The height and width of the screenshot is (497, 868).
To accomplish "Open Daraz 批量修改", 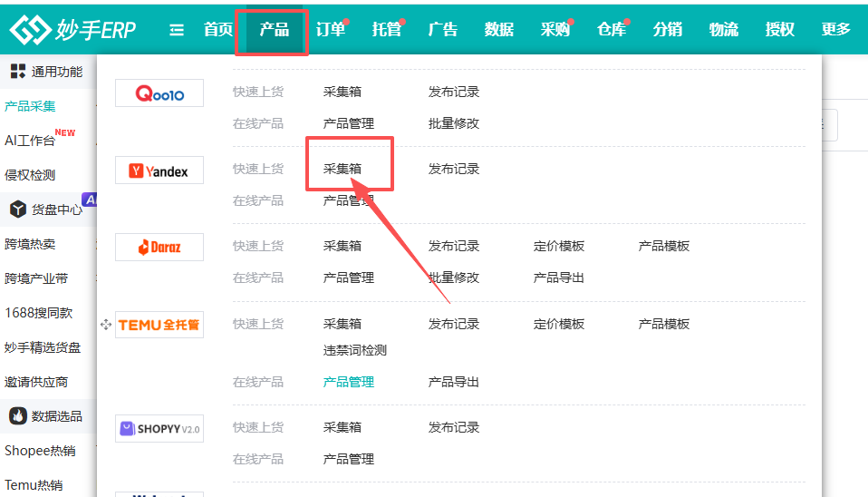I will click(x=454, y=277).
